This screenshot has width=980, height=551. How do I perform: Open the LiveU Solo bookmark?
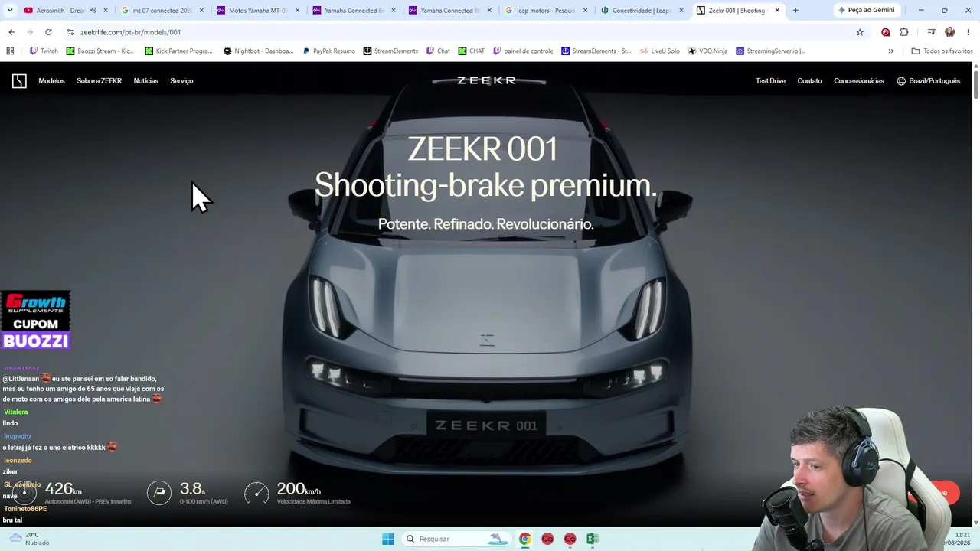[x=660, y=51]
